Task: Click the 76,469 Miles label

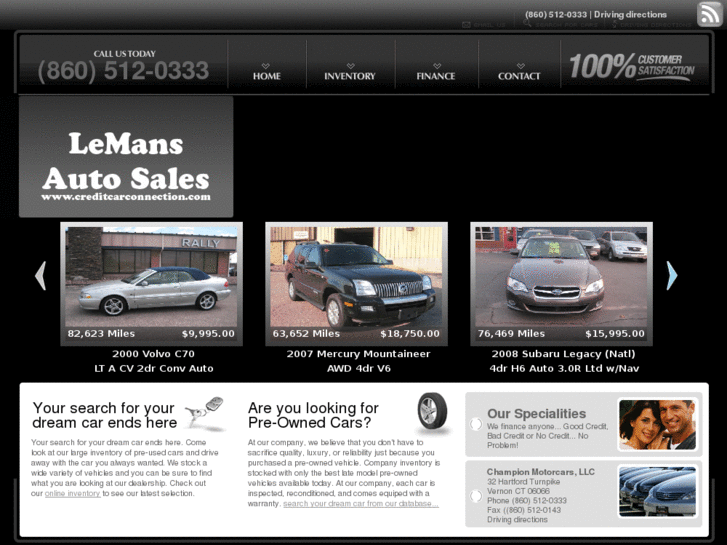Action: tap(511, 333)
